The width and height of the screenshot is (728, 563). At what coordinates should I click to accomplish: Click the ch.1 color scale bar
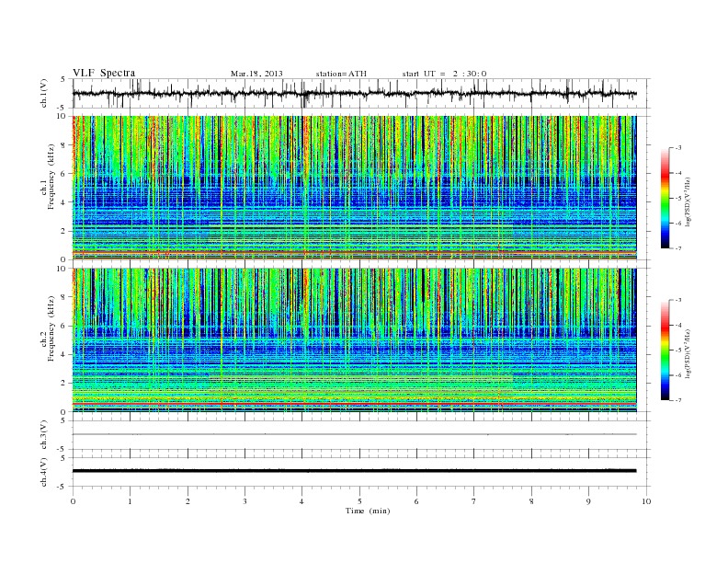point(665,198)
